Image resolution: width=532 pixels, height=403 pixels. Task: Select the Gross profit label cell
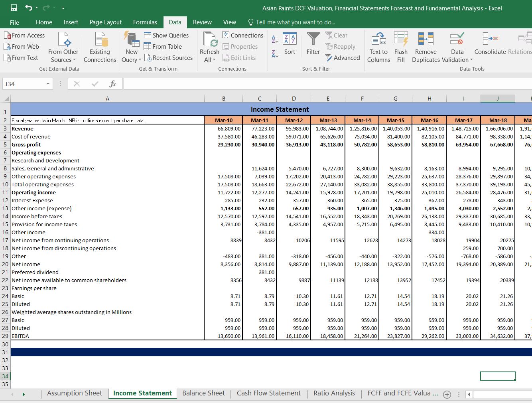pyautogui.click(x=107, y=144)
